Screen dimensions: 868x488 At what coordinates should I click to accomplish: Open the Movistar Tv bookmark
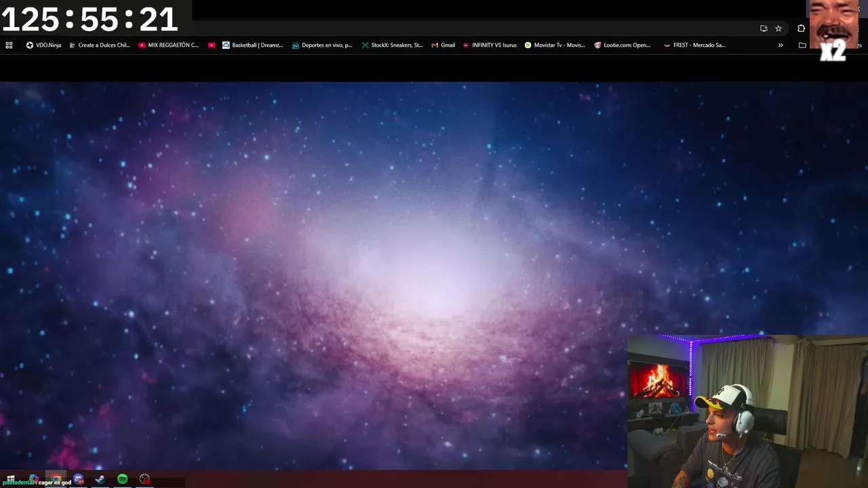click(x=555, y=45)
